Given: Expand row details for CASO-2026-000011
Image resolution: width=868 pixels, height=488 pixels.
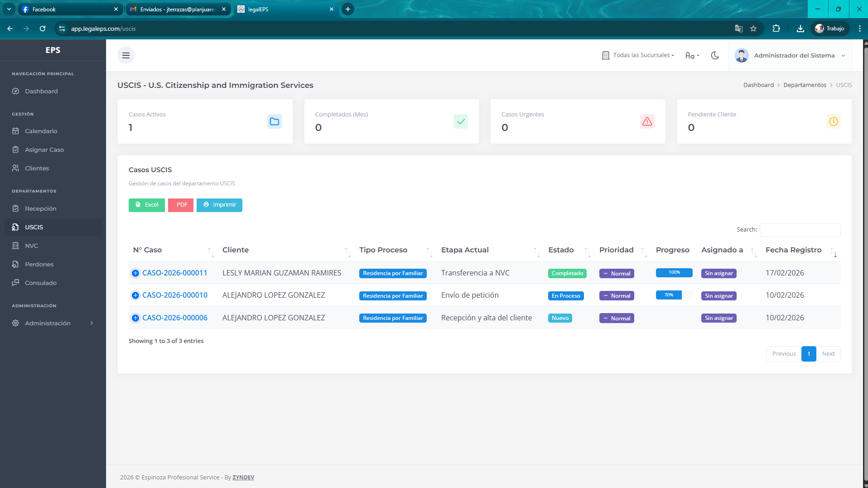Looking at the screenshot, I should pyautogui.click(x=135, y=273).
